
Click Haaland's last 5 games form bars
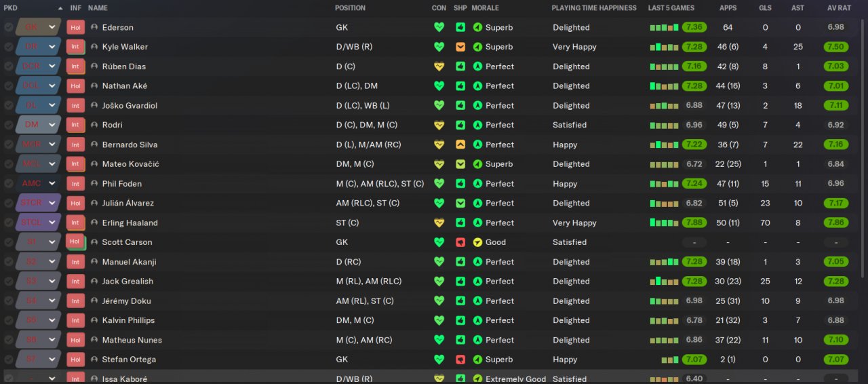(x=664, y=223)
